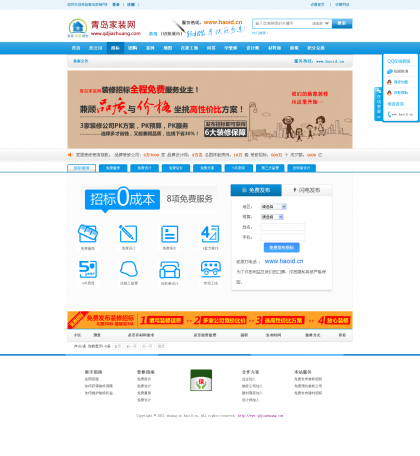Select the 免费发布 tab
420x456 pixels.
(256, 190)
